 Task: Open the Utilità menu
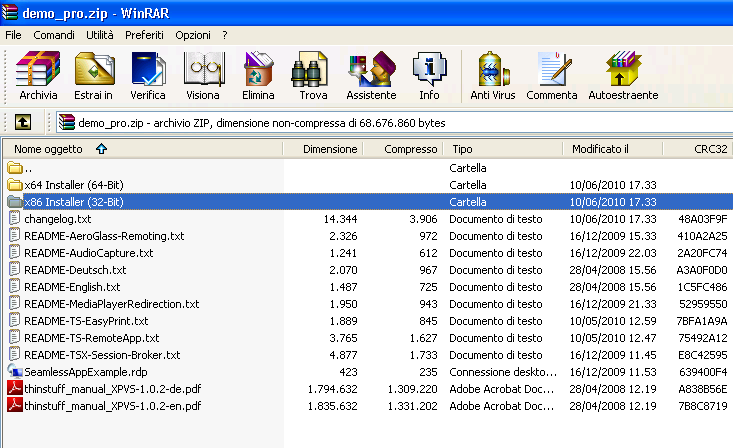tap(100, 35)
